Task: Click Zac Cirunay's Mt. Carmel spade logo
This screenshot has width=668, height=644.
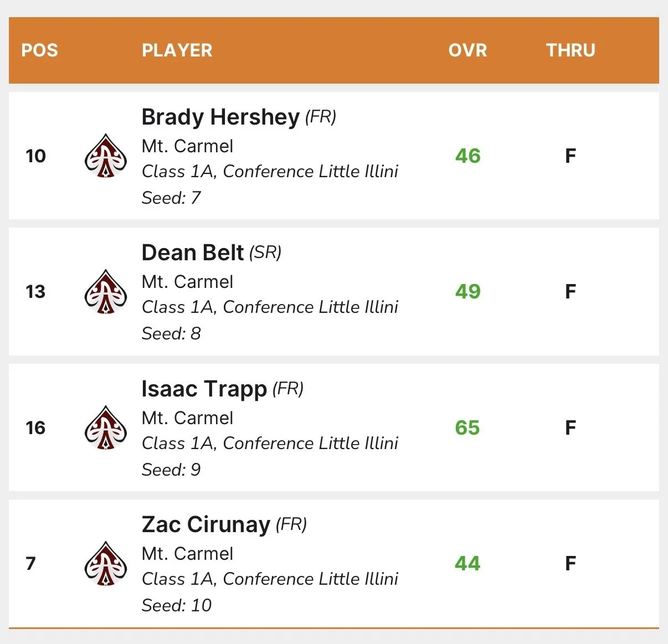Action: point(106,564)
